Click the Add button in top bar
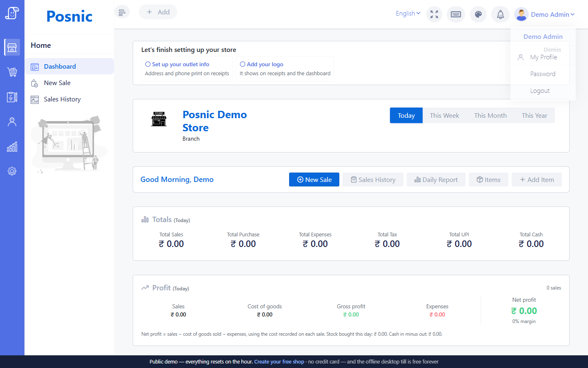 pyautogui.click(x=158, y=12)
